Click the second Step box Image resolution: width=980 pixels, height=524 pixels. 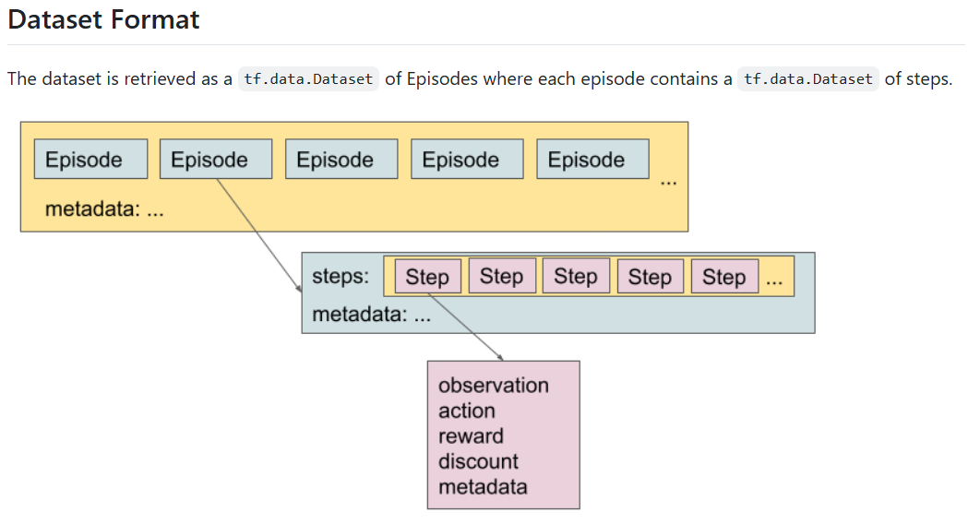(501, 277)
